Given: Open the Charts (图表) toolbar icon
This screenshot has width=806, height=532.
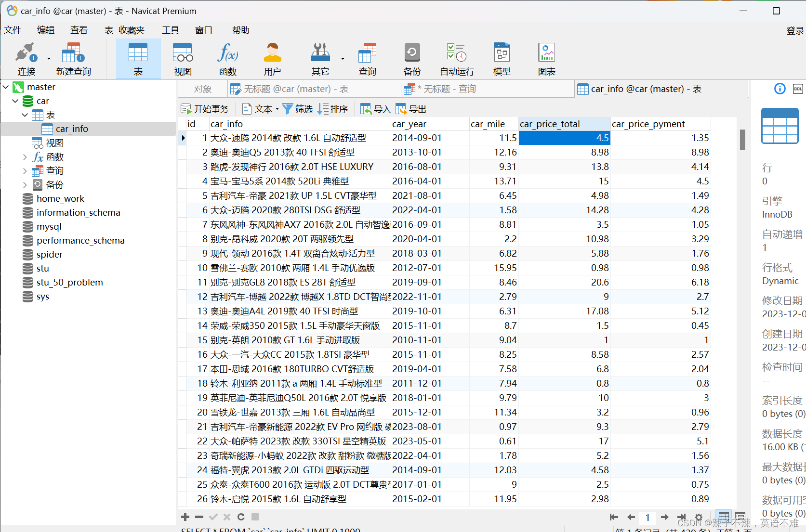Looking at the screenshot, I should [546, 59].
